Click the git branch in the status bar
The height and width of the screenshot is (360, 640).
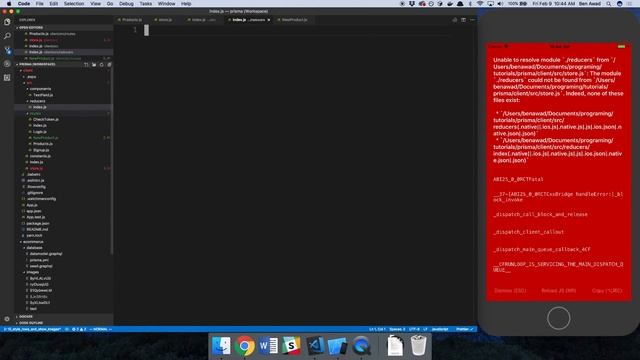point(32,329)
